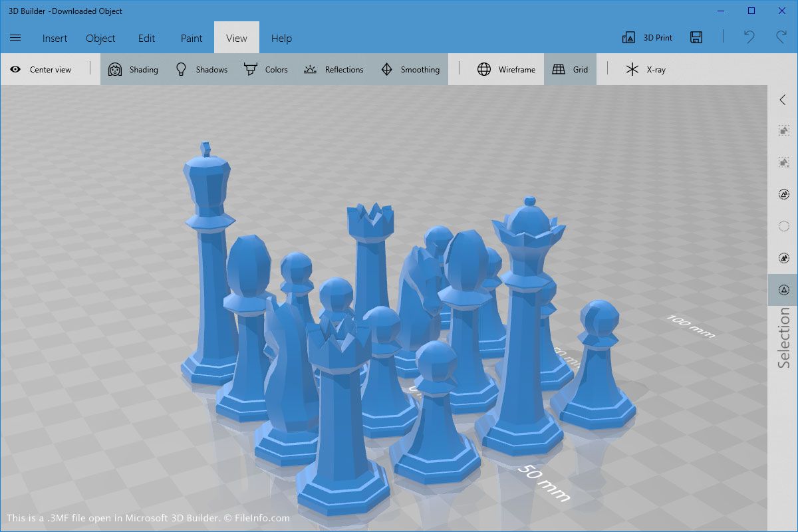Collapse the Selection side panel chevron
Image resolution: width=798 pixels, height=532 pixels.
click(783, 100)
